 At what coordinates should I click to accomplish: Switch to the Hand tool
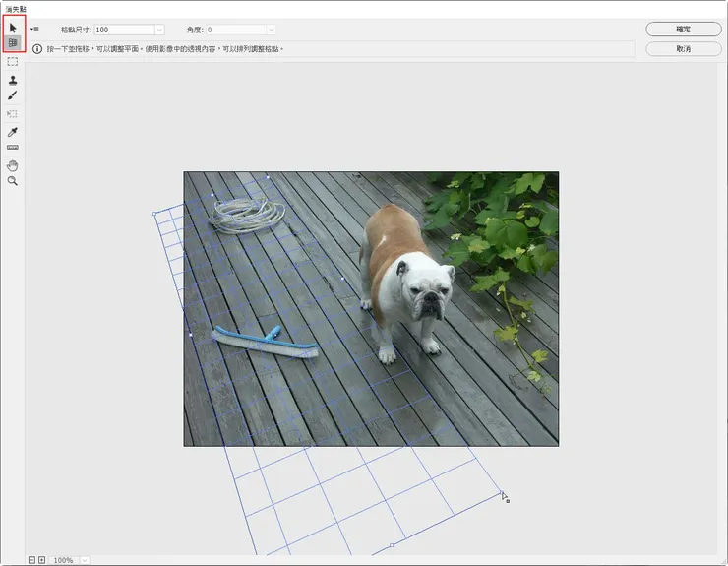coord(13,165)
